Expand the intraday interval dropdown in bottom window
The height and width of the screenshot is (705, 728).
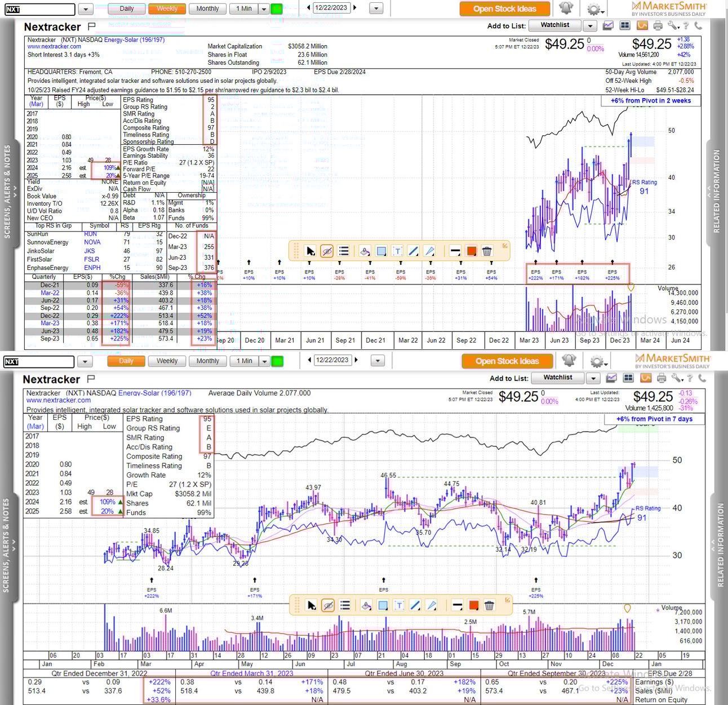(x=264, y=361)
